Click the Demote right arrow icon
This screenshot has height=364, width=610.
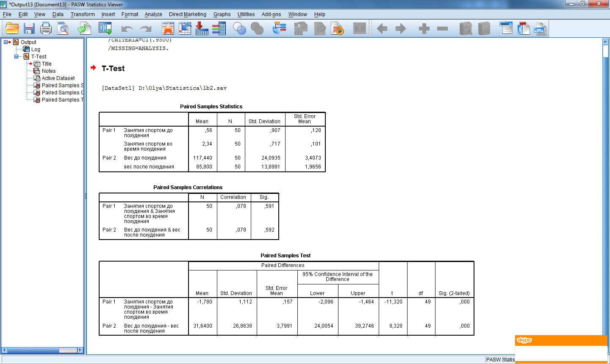coord(400,29)
